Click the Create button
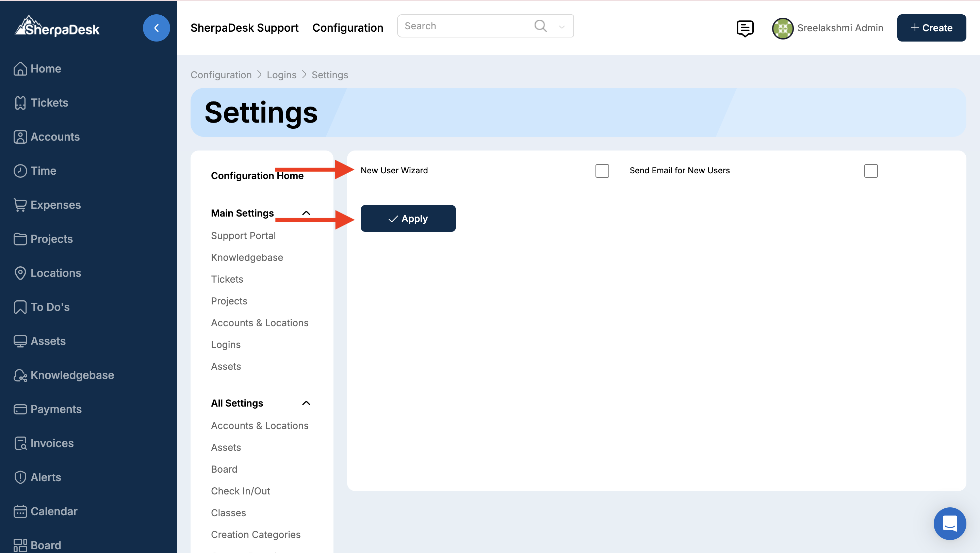This screenshot has width=980, height=553. tap(931, 28)
